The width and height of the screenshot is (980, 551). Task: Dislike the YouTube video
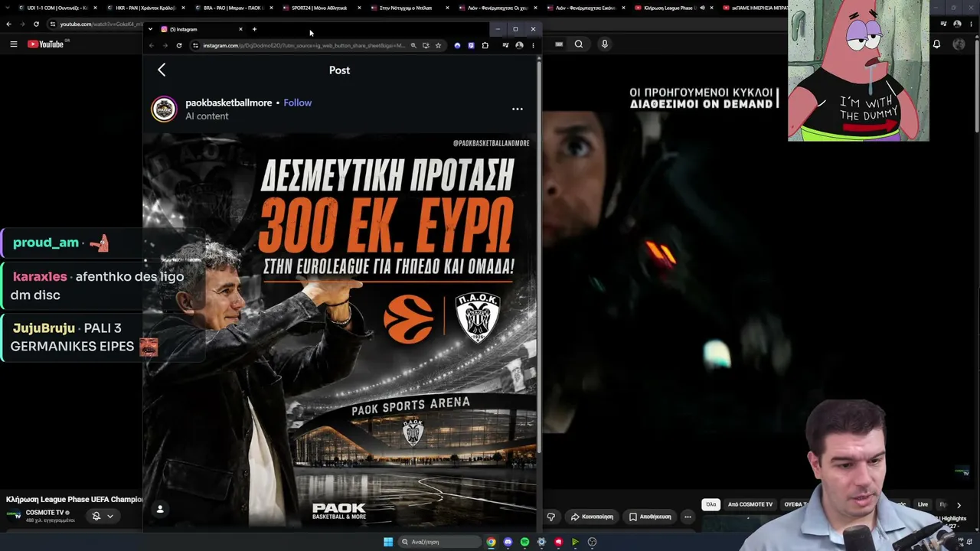[550, 517]
